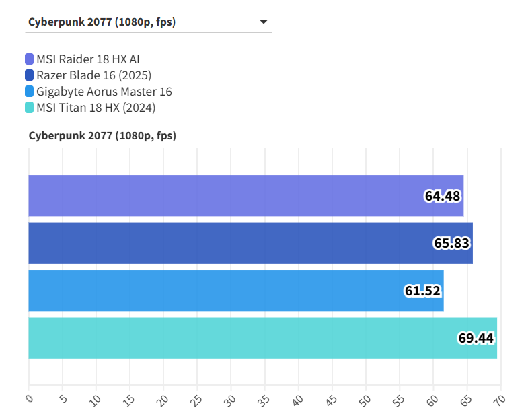Click the axis tick label 35

tap(264, 400)
